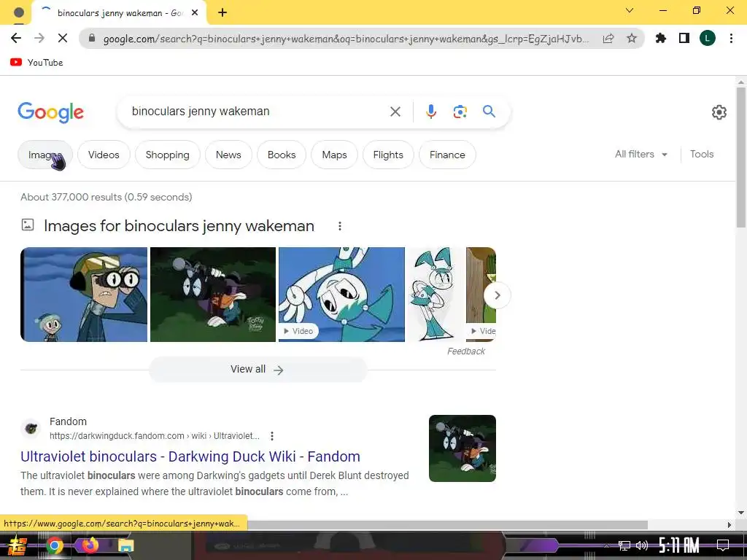Stop loading the page
The height and width of the screenshot is (560, 747).
pos(63,38)
